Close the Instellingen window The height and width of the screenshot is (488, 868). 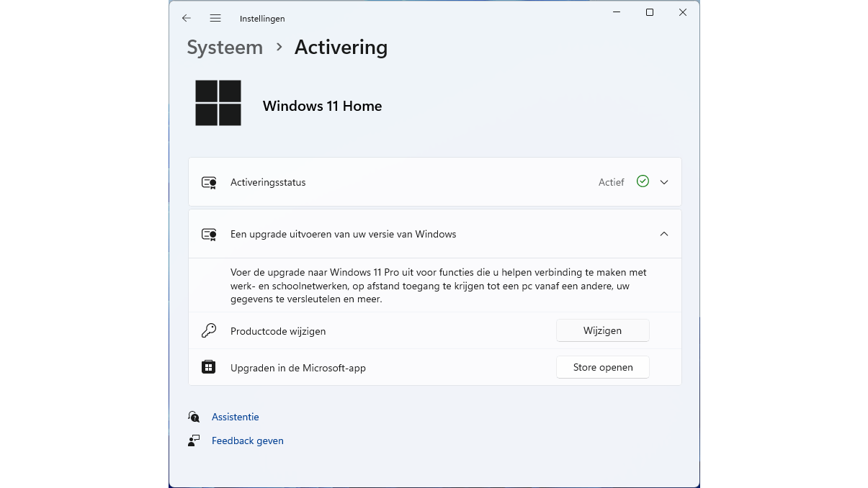pos(683,12)
